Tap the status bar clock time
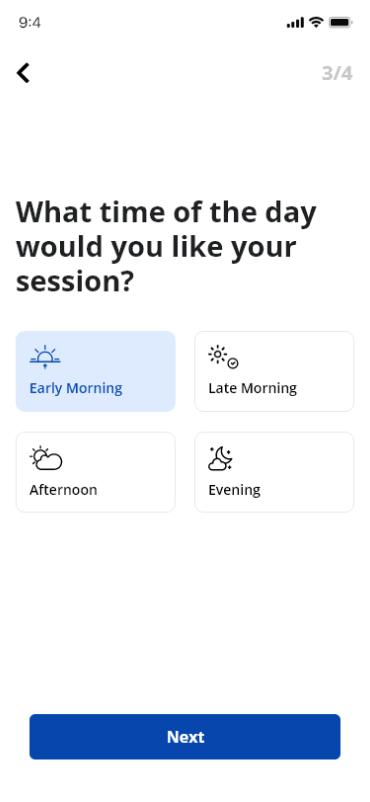 click(30, 23)
